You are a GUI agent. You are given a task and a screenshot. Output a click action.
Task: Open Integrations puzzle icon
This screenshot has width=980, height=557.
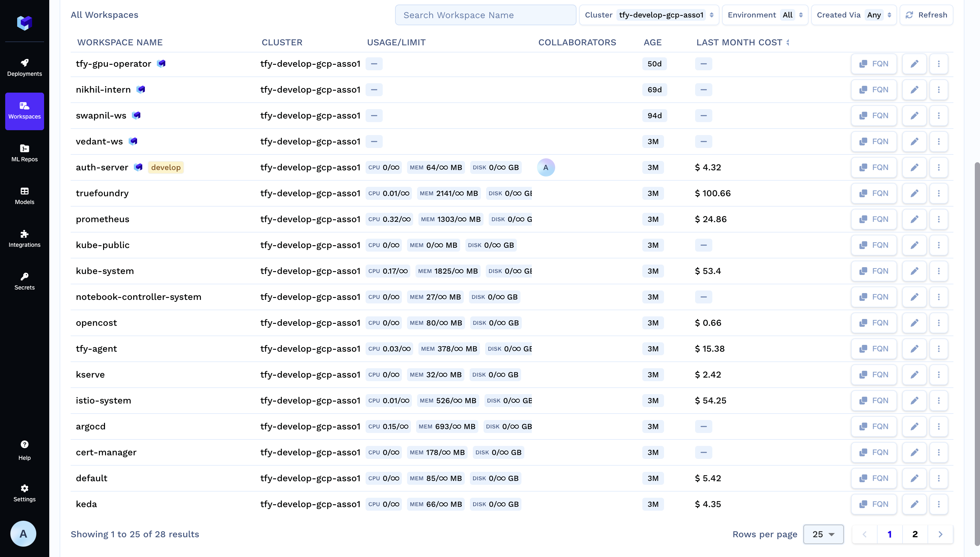point(25,239)
